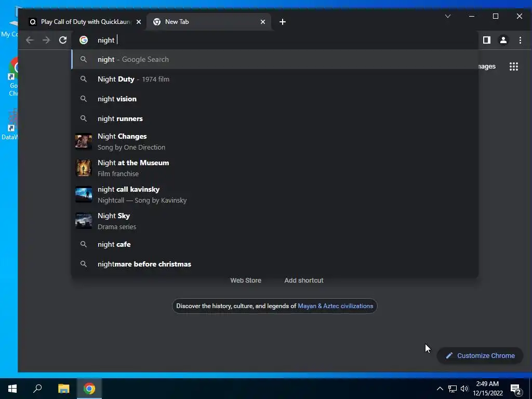Select the night runners suggestion
Viewport: 532px width, 399px height.
click(275, 118)
